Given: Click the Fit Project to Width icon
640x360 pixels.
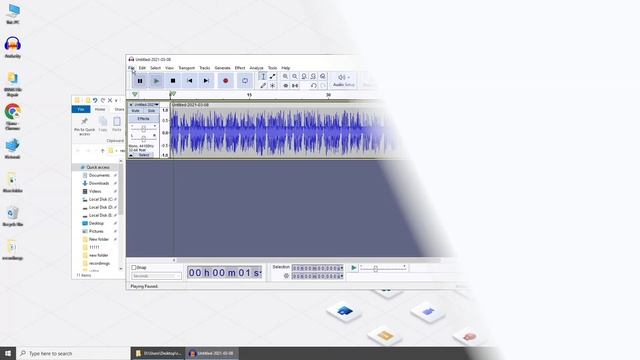Looking at the screenshot, I should pyautogui.click(x=313, y=76).
